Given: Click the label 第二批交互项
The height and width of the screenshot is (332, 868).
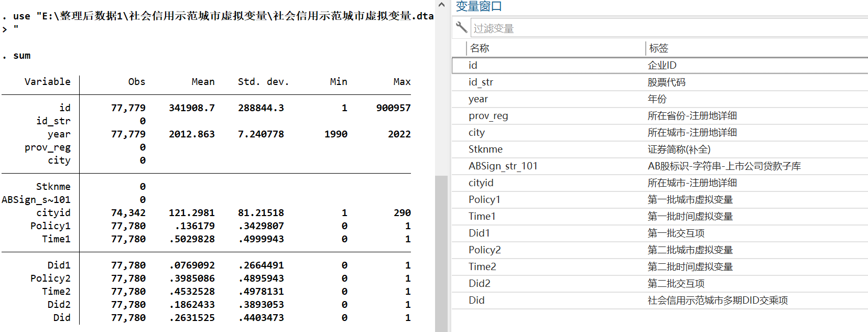Looking at the screenshot, I should [x=676, y=283].
